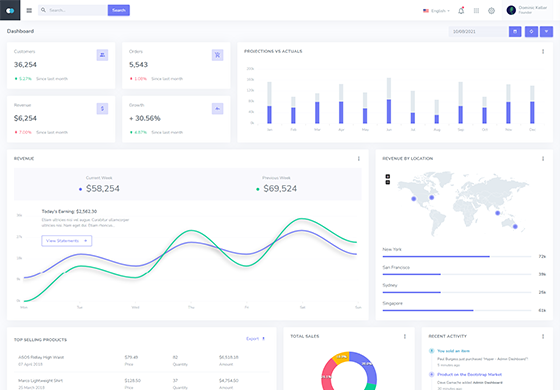Click the blue Search button
Image resolution: width=560 pixels, height=390 pixels.
click(x=119, y=10)
